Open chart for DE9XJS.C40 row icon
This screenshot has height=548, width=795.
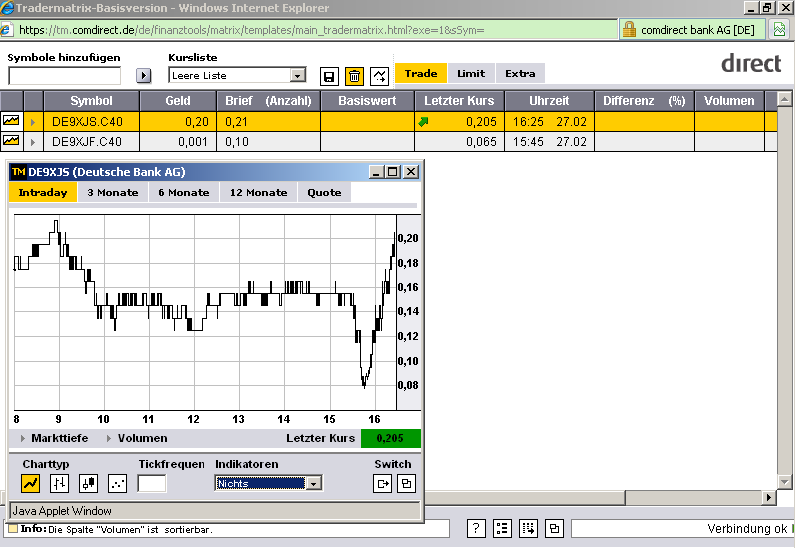[x=11, y=121]
